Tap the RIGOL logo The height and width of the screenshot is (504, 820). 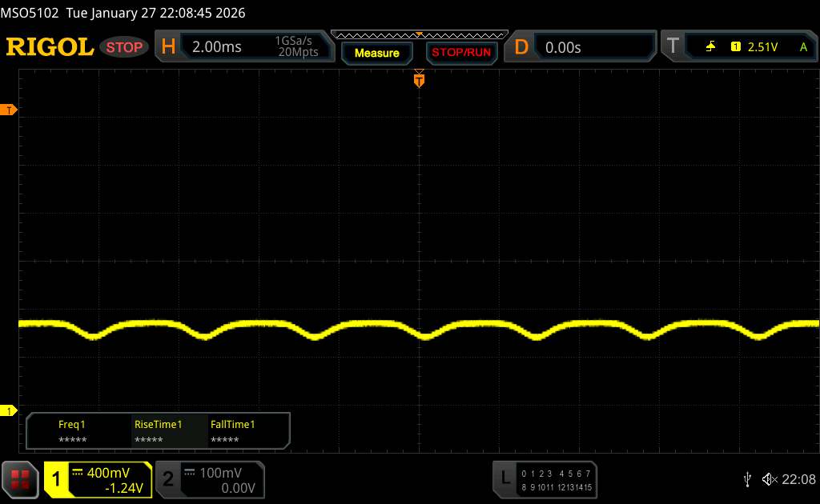50,47
